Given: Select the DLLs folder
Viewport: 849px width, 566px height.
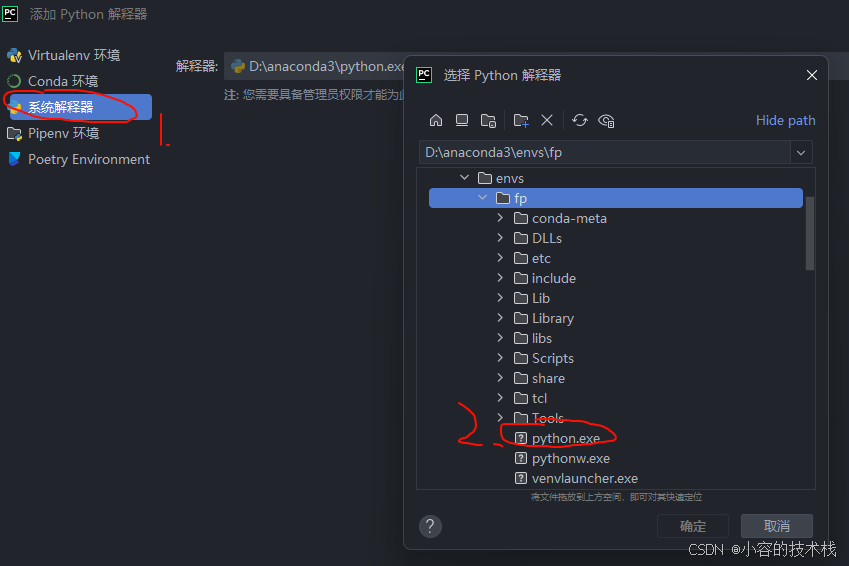Looking at the screenshot, I should point(547,238).
